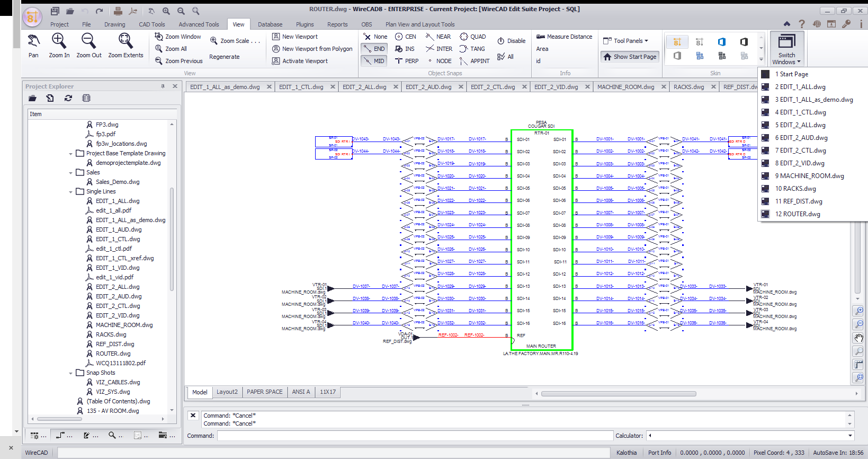Select the Pan tool in ribbon
Screen dimensions: 868x459
pos(33,46)
